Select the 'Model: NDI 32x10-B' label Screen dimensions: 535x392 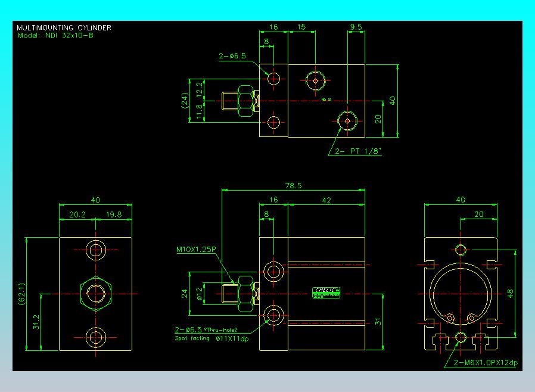tap(55, 36)
